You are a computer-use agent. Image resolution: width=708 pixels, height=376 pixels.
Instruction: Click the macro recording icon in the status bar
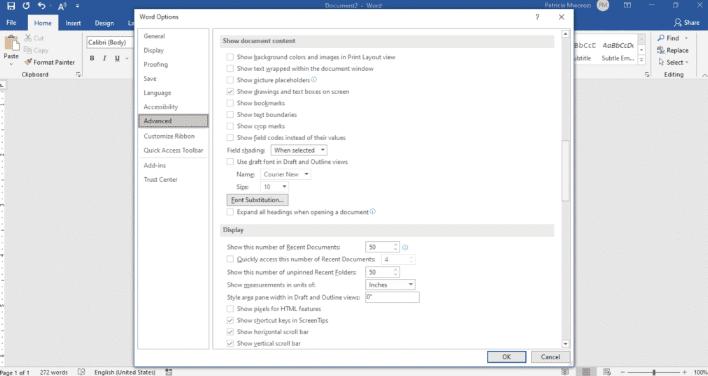[168, 372]
